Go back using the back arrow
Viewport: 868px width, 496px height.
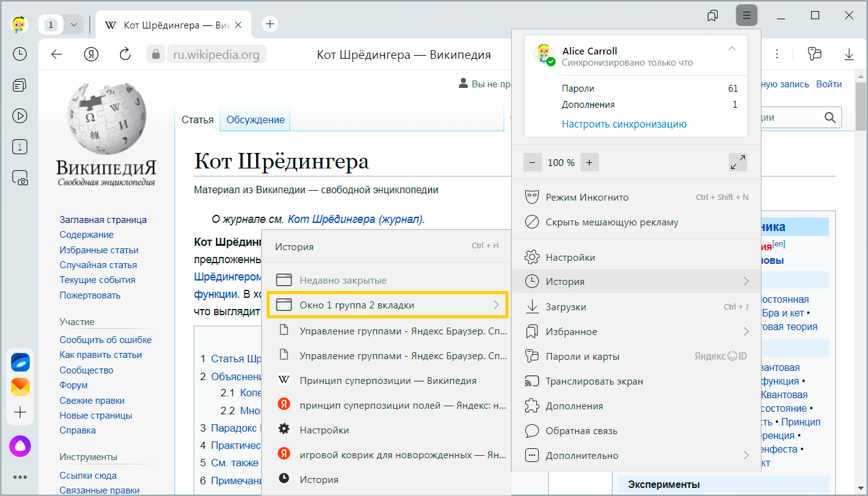pyautogui.click(x=57, y=54)
